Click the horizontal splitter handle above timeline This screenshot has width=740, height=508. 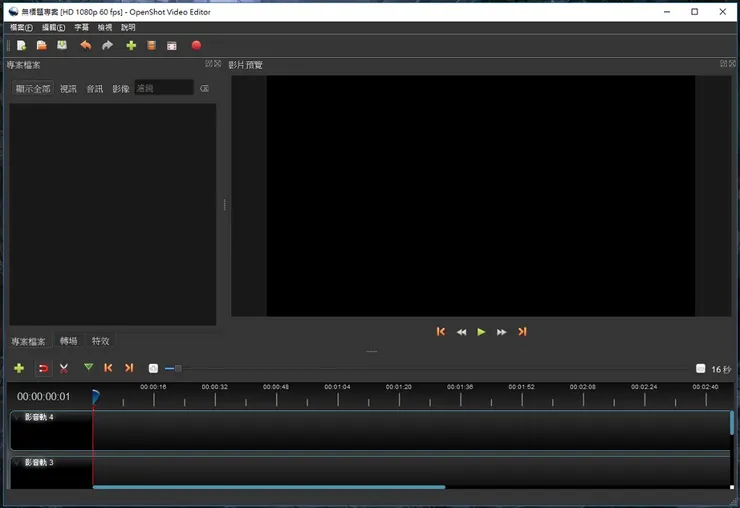[x=371, y=351]
